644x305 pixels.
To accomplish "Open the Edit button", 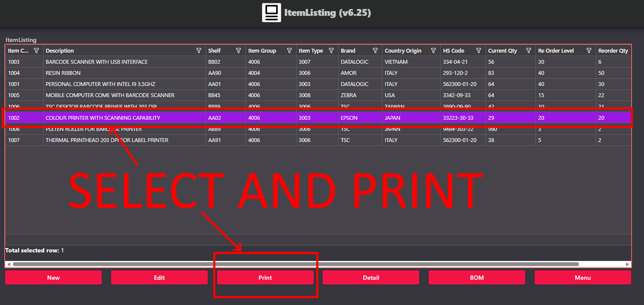I will (x=159, y=278).
